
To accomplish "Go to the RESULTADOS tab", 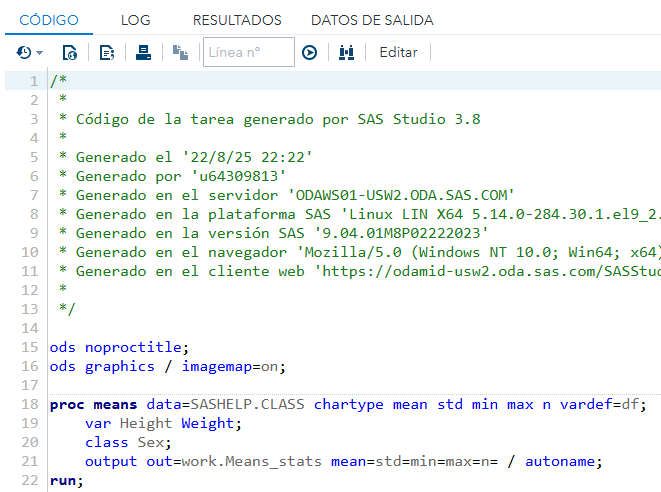I will 237,20.
